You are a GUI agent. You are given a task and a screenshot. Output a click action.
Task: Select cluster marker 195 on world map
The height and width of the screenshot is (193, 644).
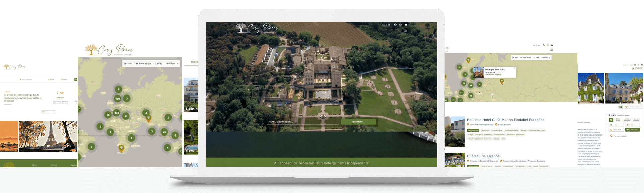116,113
